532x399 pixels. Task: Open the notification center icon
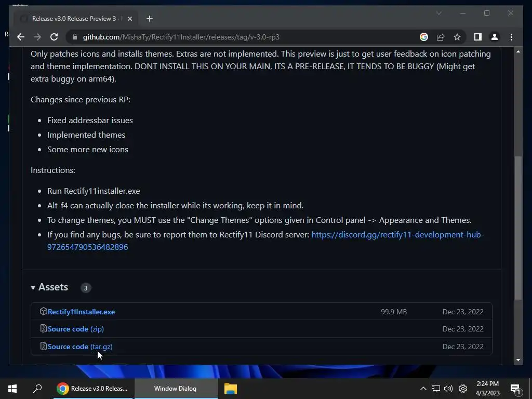[x=515, y=389]
